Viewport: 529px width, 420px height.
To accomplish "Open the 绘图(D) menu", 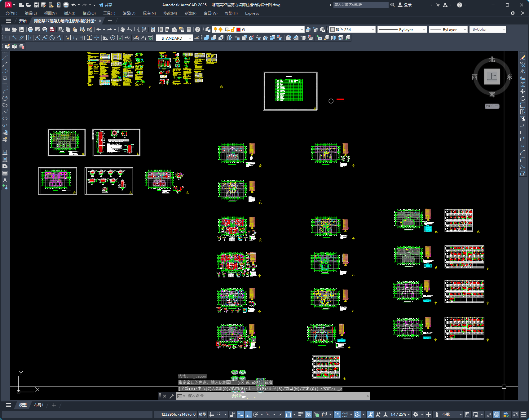I will coord(129,13).
